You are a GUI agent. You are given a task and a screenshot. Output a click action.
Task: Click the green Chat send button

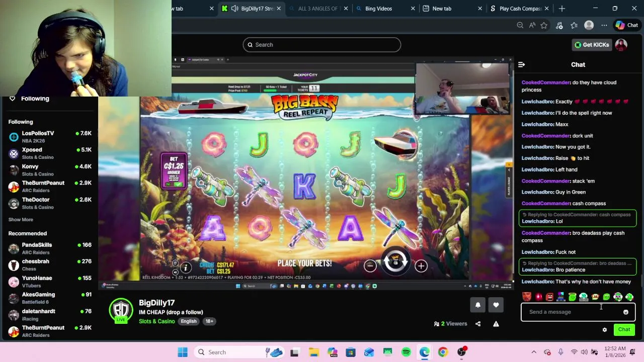[624, 329]
